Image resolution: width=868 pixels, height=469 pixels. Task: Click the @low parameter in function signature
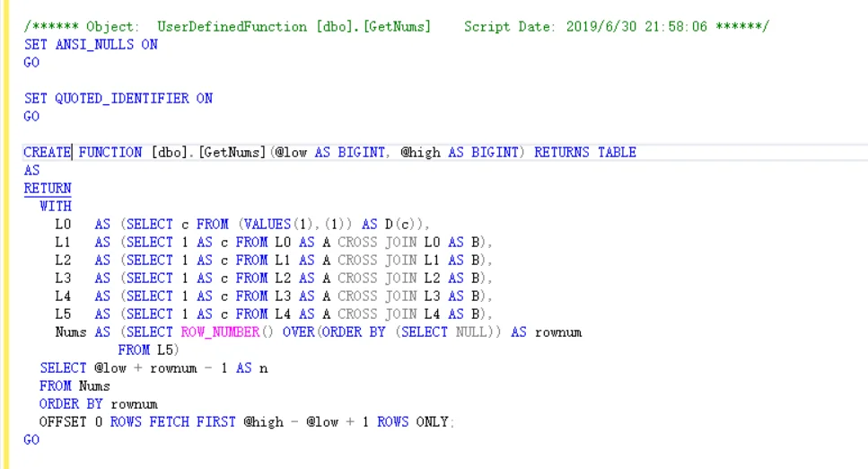(x=291, y=153)
